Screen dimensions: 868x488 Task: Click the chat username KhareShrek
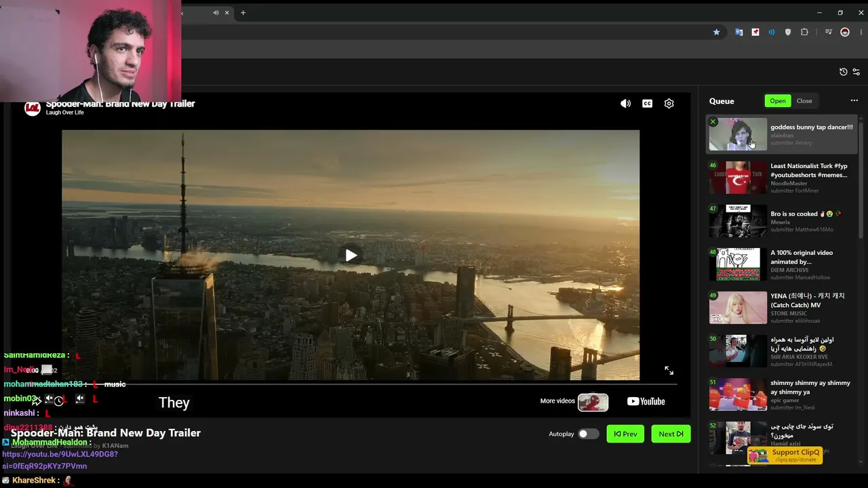pyautogui.click(x=34, y=481)
